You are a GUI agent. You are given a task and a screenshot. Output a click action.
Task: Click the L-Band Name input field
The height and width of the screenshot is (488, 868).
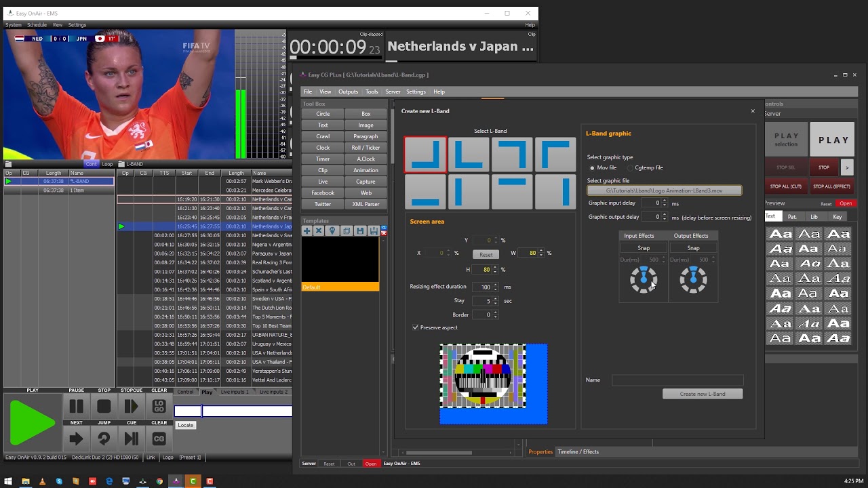click(677, 380)
